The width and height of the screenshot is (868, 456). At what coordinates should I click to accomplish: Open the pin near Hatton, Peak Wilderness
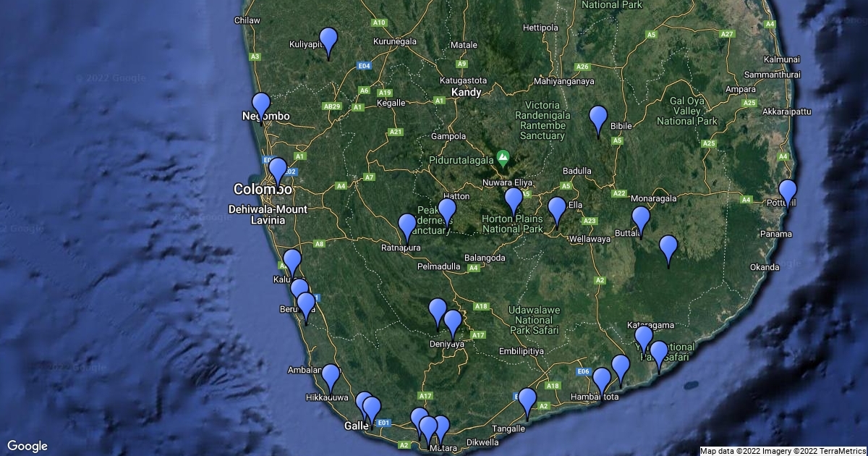[x=447, y=211]
